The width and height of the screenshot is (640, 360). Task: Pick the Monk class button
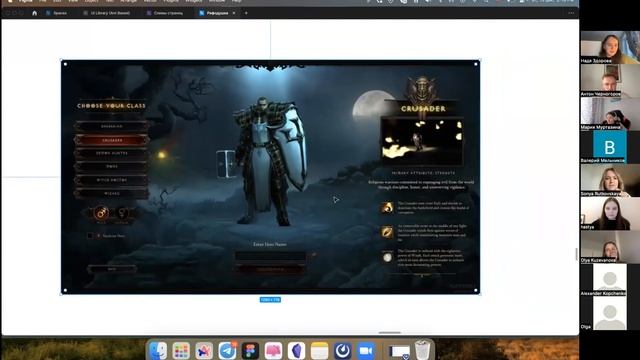(112, 167)
